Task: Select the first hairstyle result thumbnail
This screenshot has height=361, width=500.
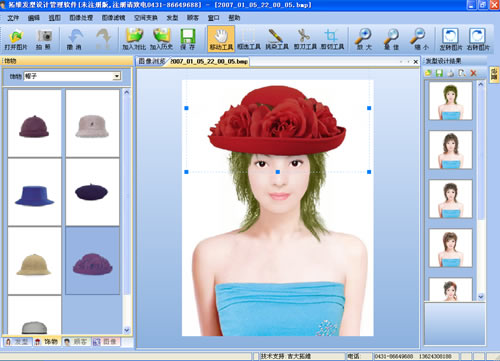Action: [450, 101]
